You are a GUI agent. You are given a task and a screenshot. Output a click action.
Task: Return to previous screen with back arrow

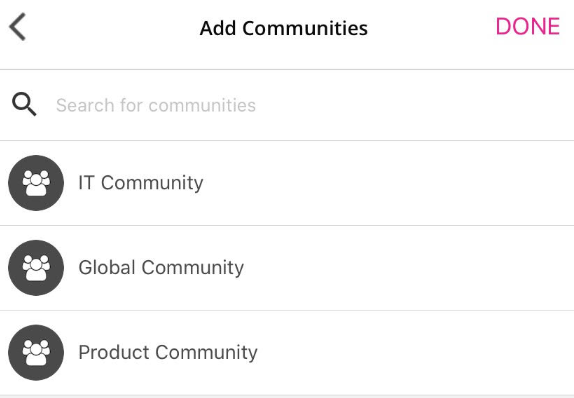18,27
